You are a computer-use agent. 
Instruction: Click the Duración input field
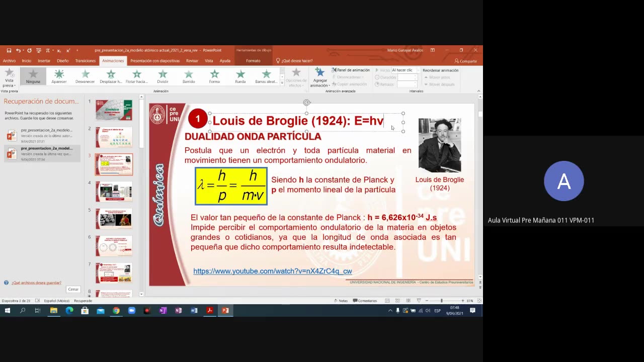coord(407,77)
